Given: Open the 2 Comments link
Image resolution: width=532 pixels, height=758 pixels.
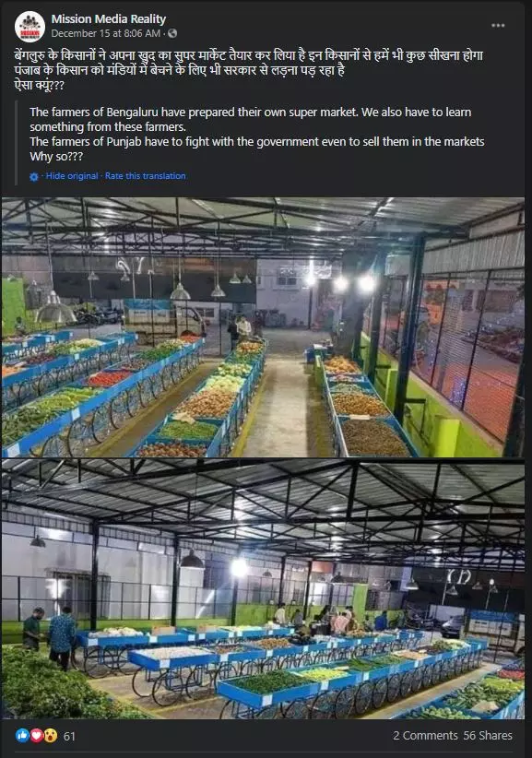Looking at the screenshot, I should point(425,736).
